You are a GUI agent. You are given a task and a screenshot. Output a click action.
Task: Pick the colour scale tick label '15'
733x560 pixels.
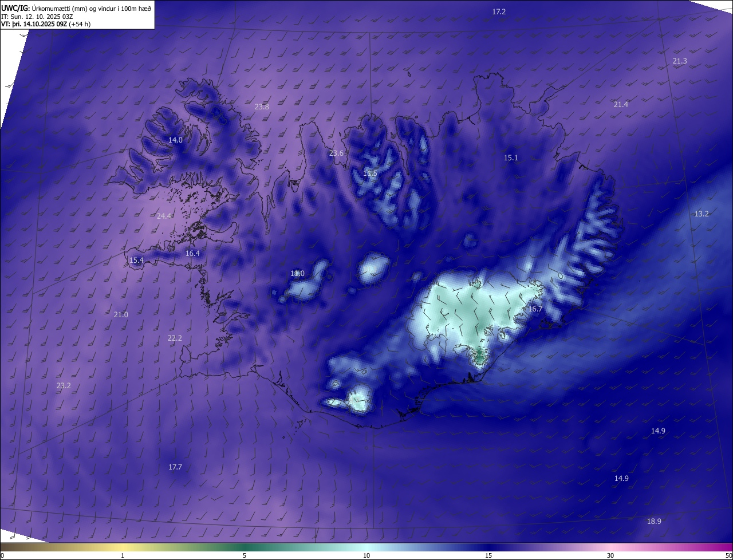pos(488,555)
